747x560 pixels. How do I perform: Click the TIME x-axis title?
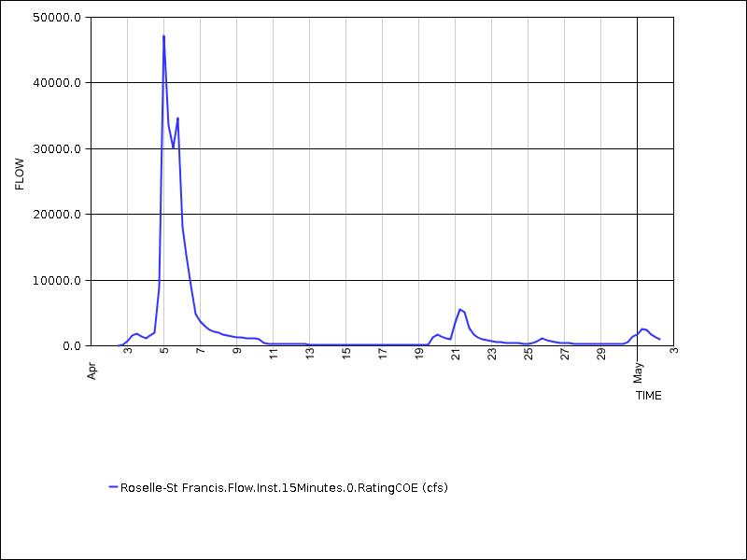[x=648, y=396]
